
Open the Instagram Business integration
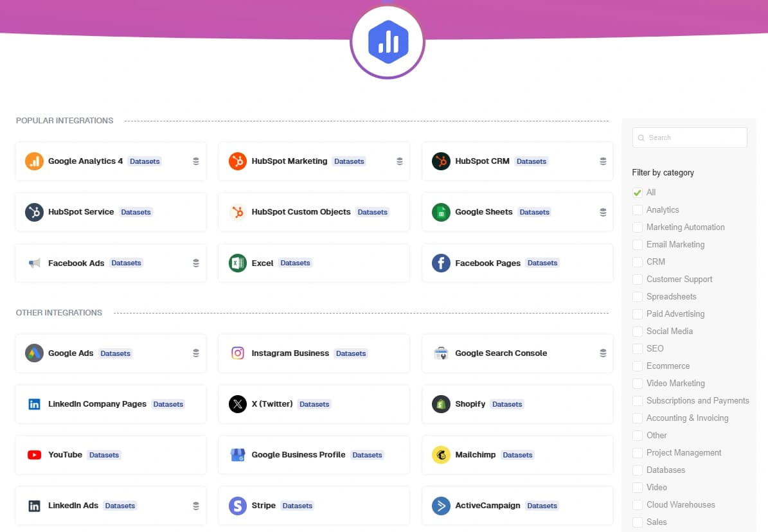[x=314, y=353]
